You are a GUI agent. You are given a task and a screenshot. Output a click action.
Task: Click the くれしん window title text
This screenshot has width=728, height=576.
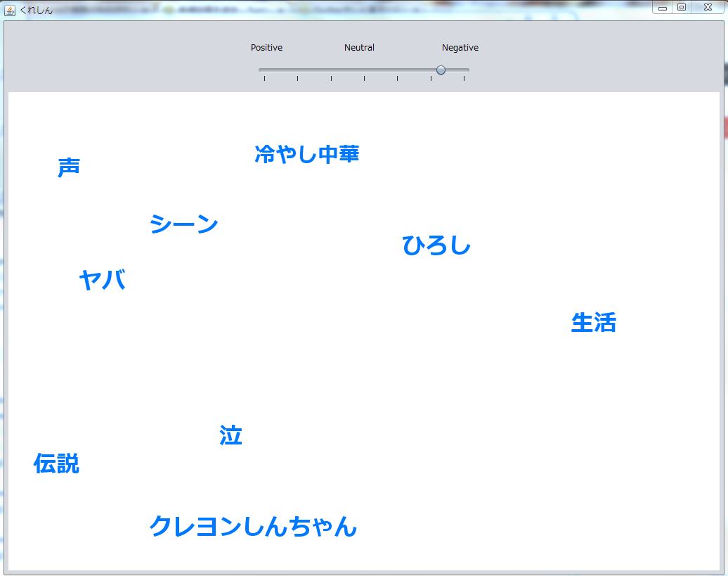pos(37,11)
